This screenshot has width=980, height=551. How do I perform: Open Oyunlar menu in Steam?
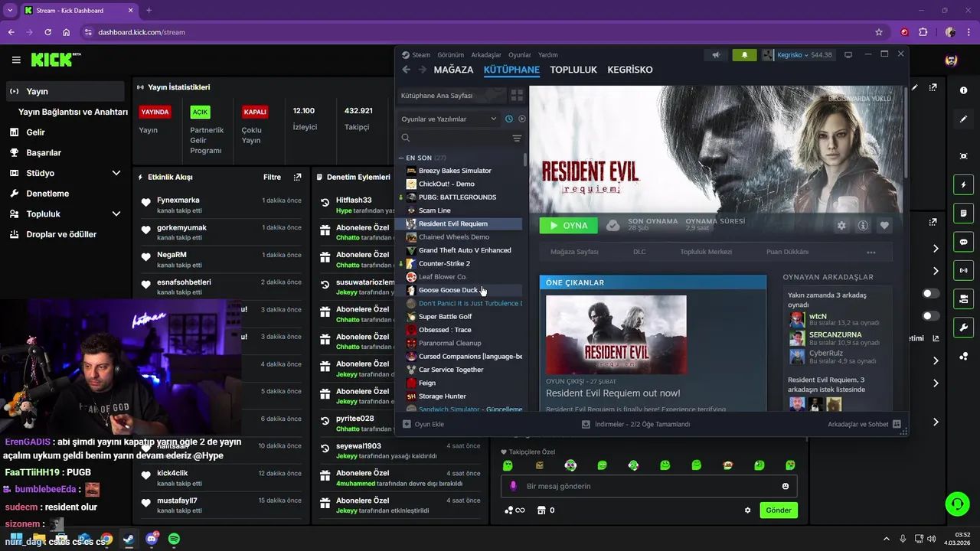tap(520, 55)
